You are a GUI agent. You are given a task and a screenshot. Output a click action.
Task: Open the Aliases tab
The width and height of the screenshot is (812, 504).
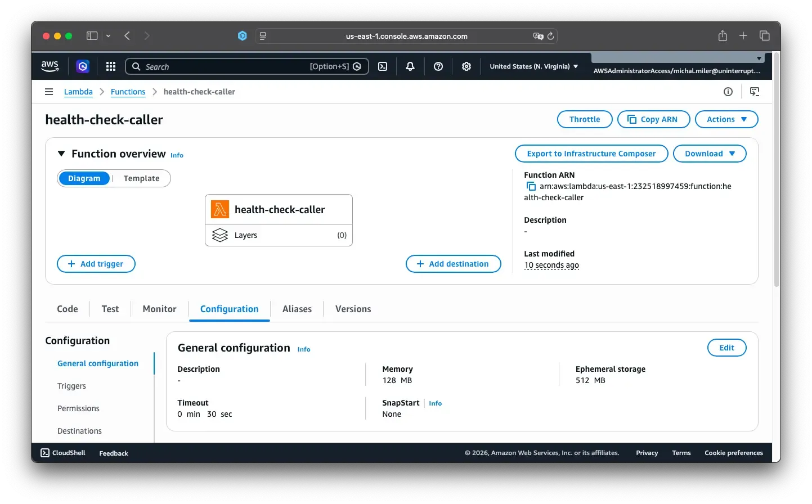click(x=297, y=309)
